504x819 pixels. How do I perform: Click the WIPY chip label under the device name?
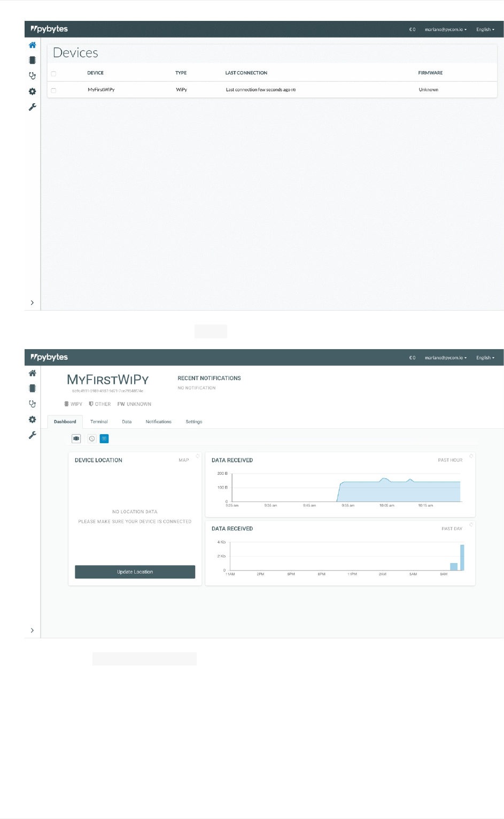click(73, 404)
